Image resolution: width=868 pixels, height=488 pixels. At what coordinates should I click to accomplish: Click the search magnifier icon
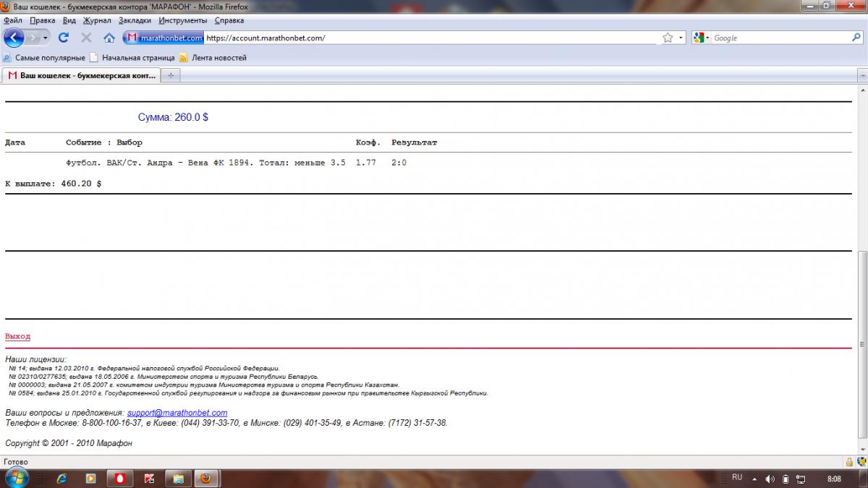[856, 38]
